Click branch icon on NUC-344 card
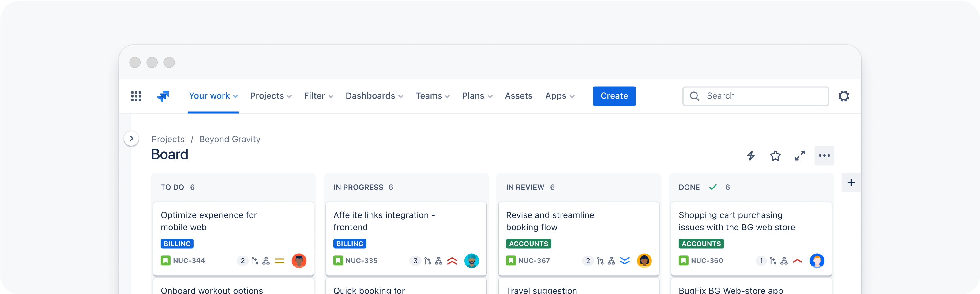Viewport: 980px width, 294px height. [x=255, y=261]
